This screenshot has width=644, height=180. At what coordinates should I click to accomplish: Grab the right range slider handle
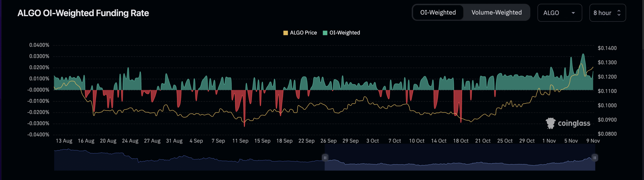pos(595,158)
